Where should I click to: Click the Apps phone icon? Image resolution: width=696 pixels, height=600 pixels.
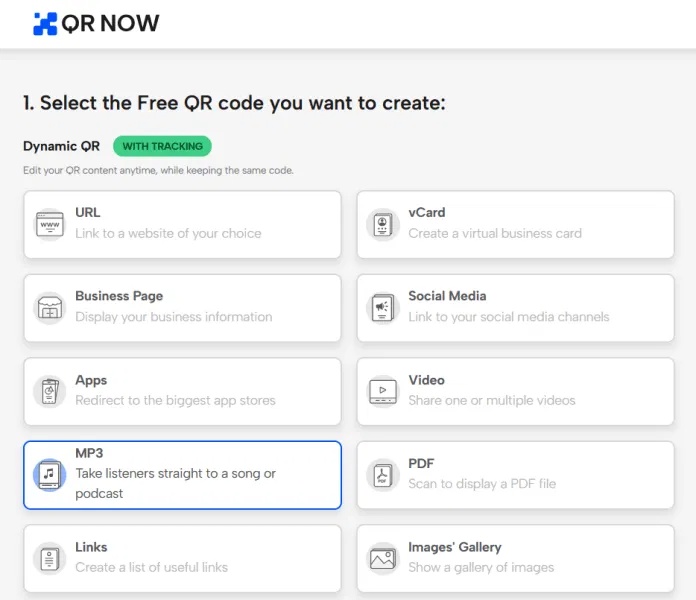pyautogui.click(x=49, y=391)
